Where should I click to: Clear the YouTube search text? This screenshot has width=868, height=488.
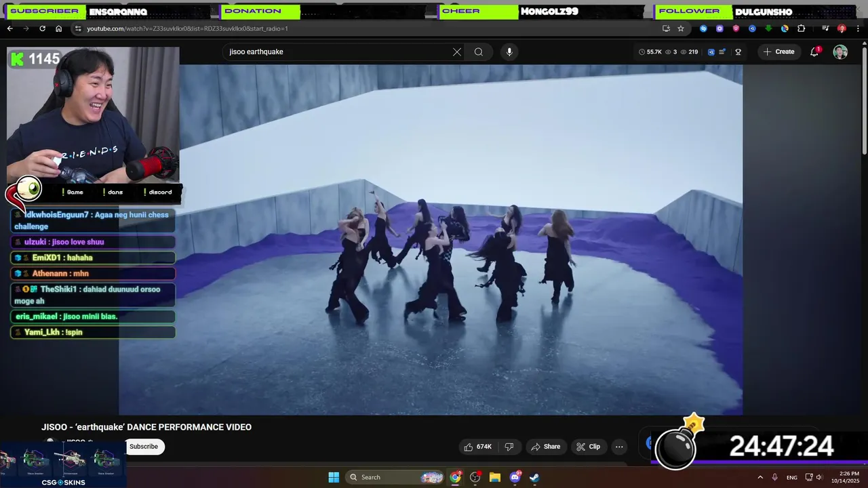[457, 52]
